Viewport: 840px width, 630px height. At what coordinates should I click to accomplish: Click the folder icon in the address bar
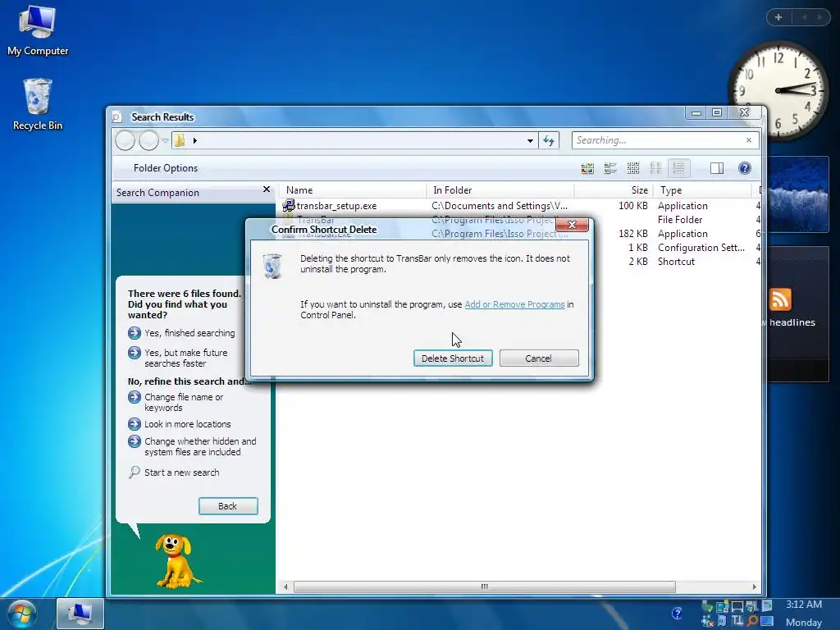[x=180, y=140]
